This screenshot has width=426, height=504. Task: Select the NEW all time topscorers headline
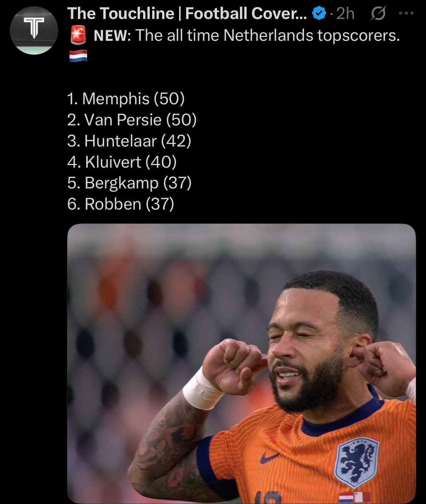[247, 35]
